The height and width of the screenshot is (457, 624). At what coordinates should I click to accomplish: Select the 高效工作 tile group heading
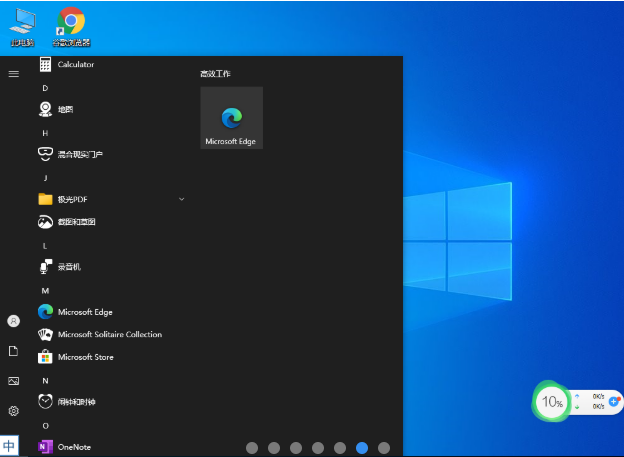215,74
